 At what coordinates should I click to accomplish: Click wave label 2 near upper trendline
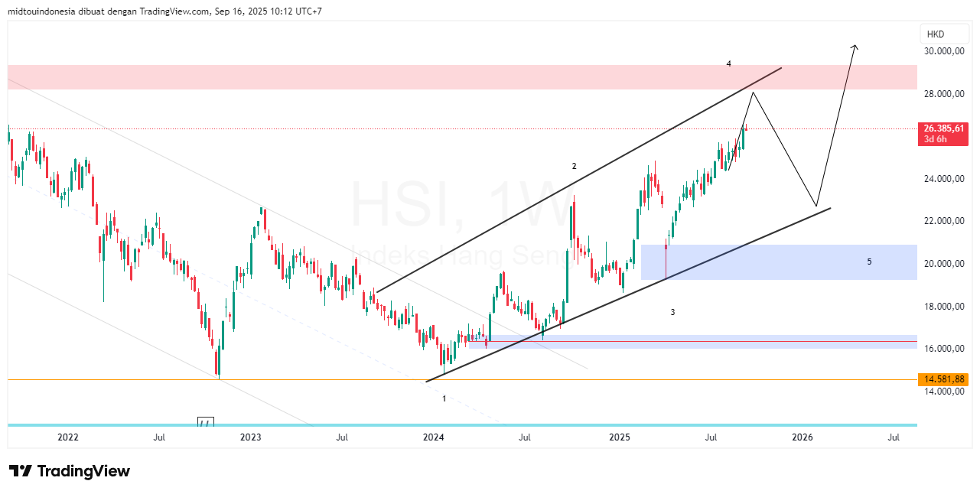pyautogui.click(x=574, y=166)
